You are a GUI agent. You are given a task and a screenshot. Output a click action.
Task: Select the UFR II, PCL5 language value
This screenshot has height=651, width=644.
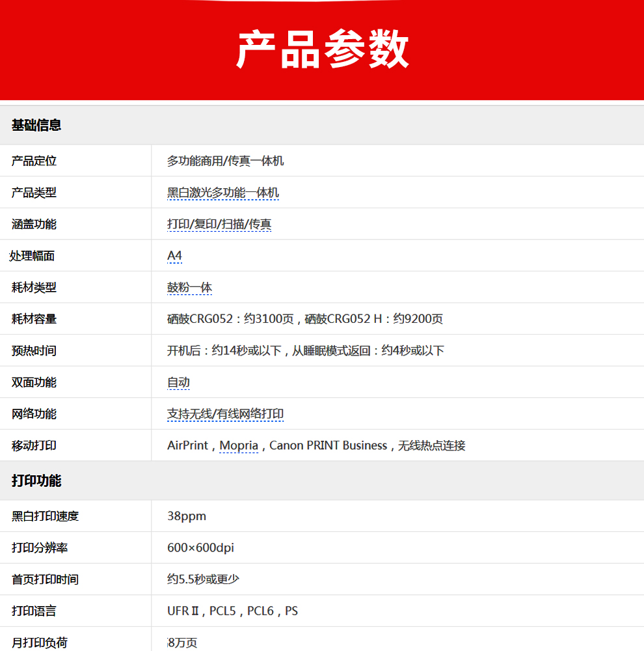click(x=232, y=611)
